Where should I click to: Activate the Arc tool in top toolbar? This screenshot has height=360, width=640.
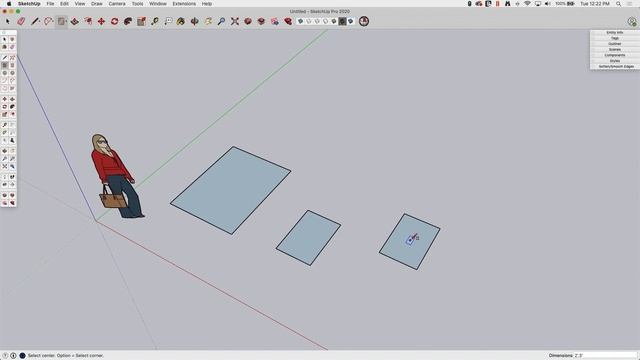(49, 21)
